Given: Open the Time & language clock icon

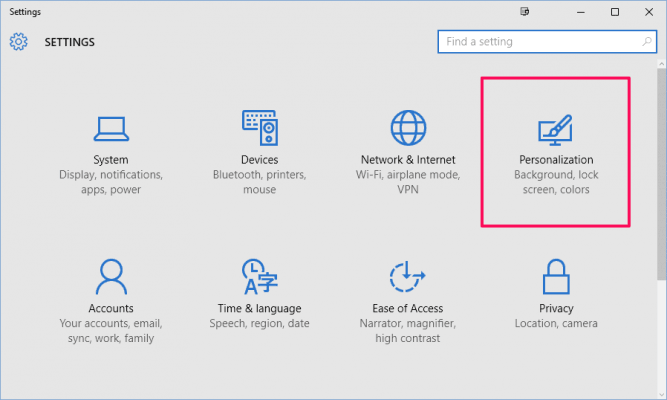Looking at the screenshot, I should pos(259,276).
